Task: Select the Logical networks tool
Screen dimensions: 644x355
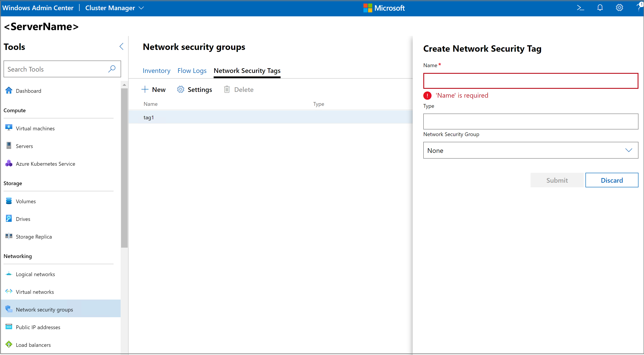Action: tap(35, 274)
